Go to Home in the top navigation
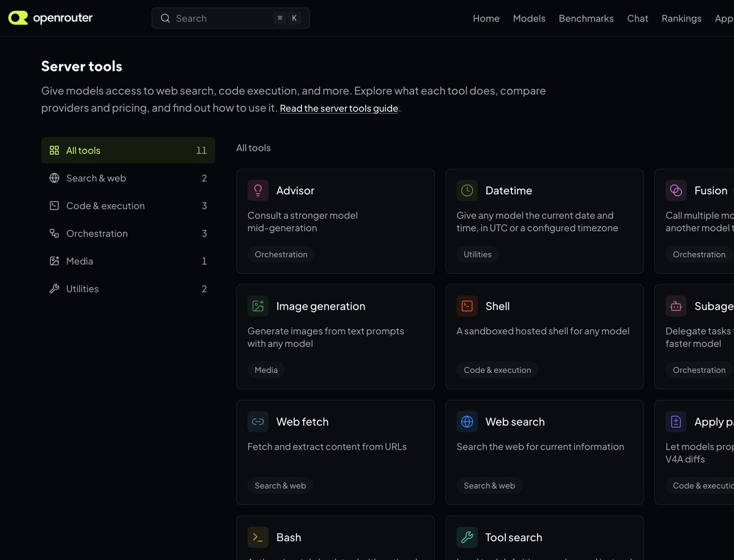The height and width of the screenshot is (560, 734). (486, 18)
